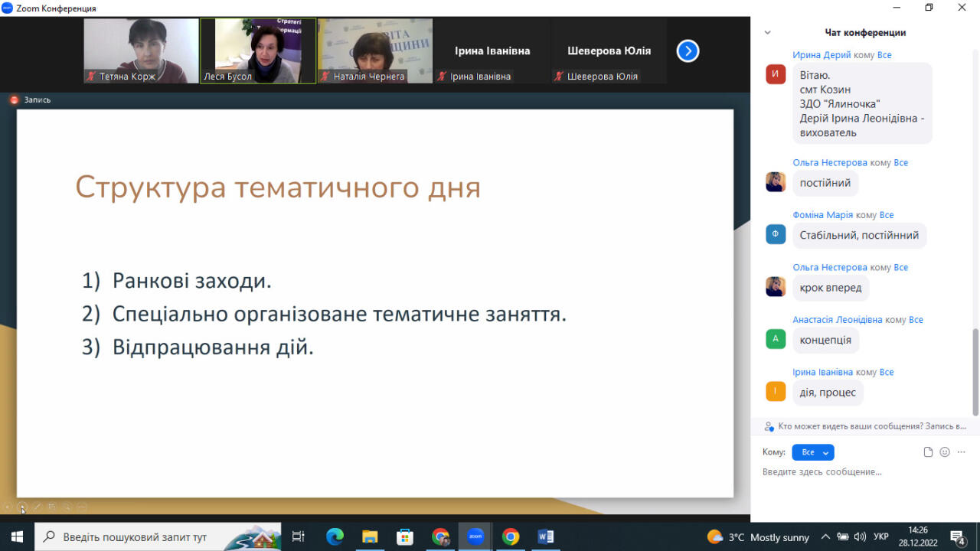980x551 pixels.
Task: Click chat message дія, процес
Action: tap(828, 393)
